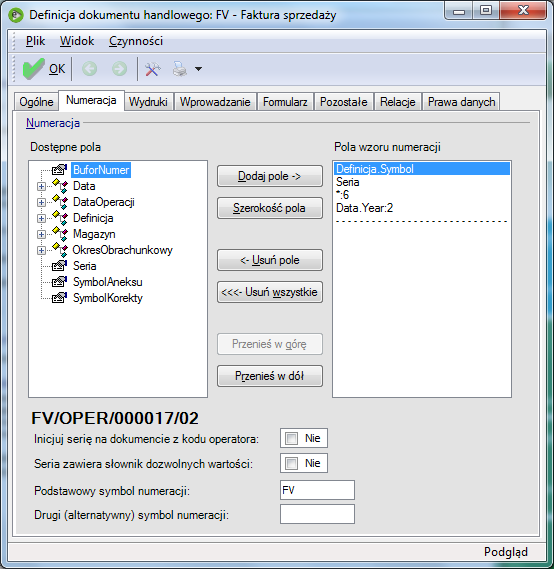Open the printer dropdown arrow
554x569 pixels.
[x=198, y=69]
